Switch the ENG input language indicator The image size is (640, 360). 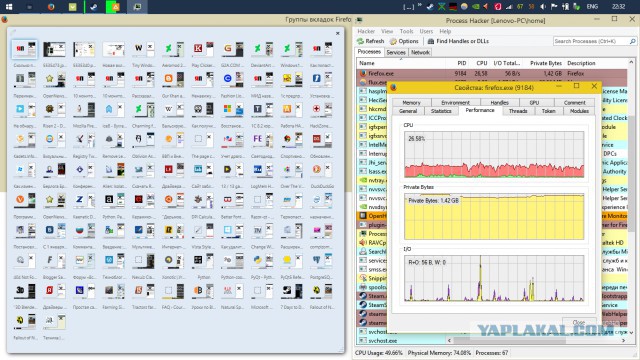592,7
